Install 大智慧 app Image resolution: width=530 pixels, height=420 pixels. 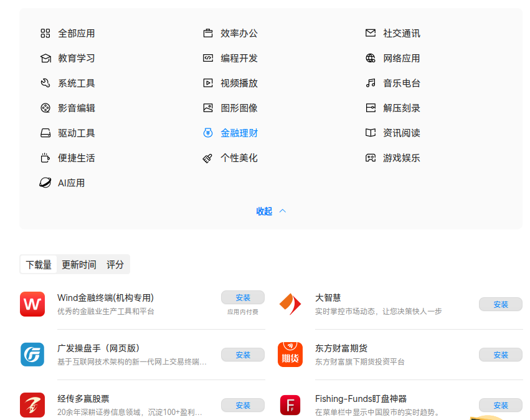501,304
